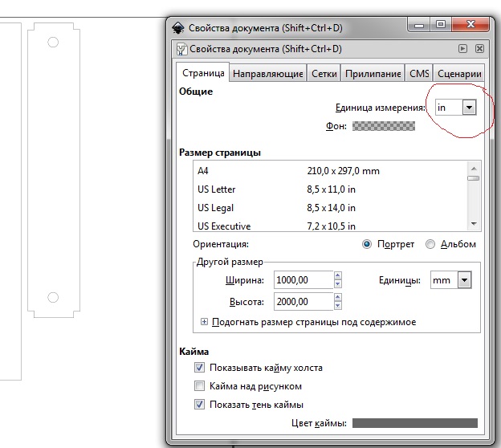Toggle Показывать кайму холста checkbox

click(x=199, y=368)
